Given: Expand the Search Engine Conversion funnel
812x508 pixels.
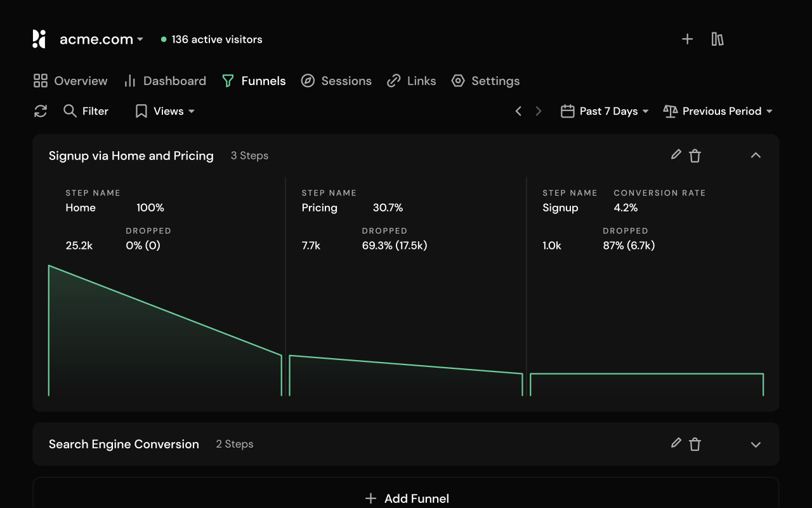Looking at the screenshot, I should pos(756,444).
